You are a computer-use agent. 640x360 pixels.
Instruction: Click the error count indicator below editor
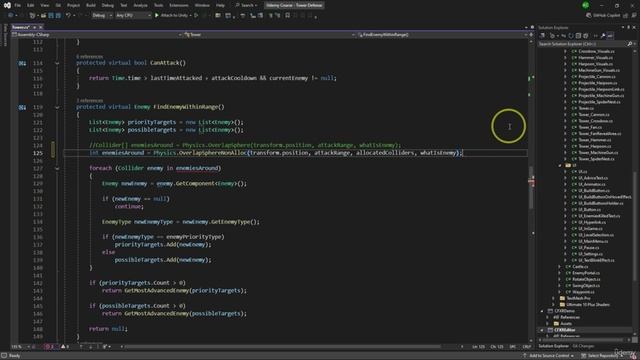coord(49,347)
